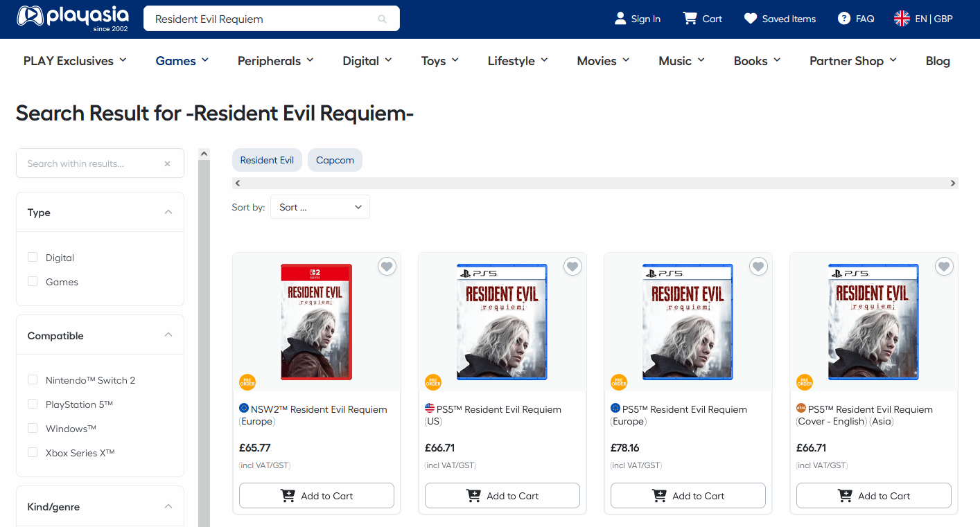Open the PS5 US edition cover thumbnail

(x=502, y=322)
